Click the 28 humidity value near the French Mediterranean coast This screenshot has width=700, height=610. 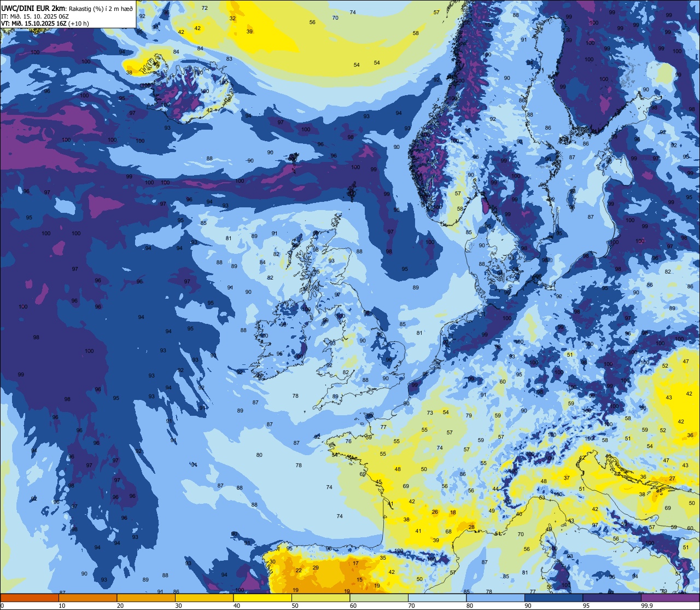(471, 527)
